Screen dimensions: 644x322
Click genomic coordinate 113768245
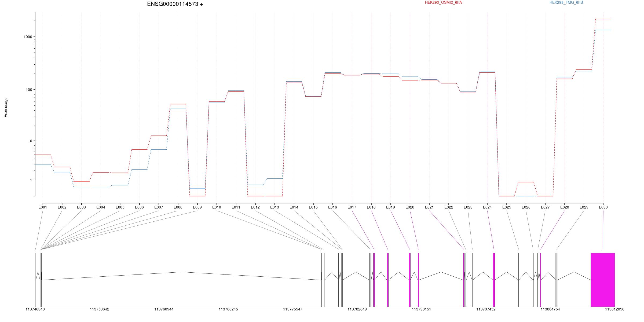[x=228, y=309]
